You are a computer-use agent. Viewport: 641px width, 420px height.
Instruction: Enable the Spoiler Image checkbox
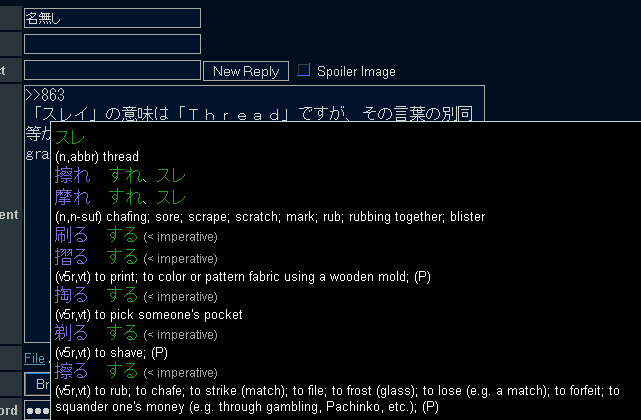point(303,70)
